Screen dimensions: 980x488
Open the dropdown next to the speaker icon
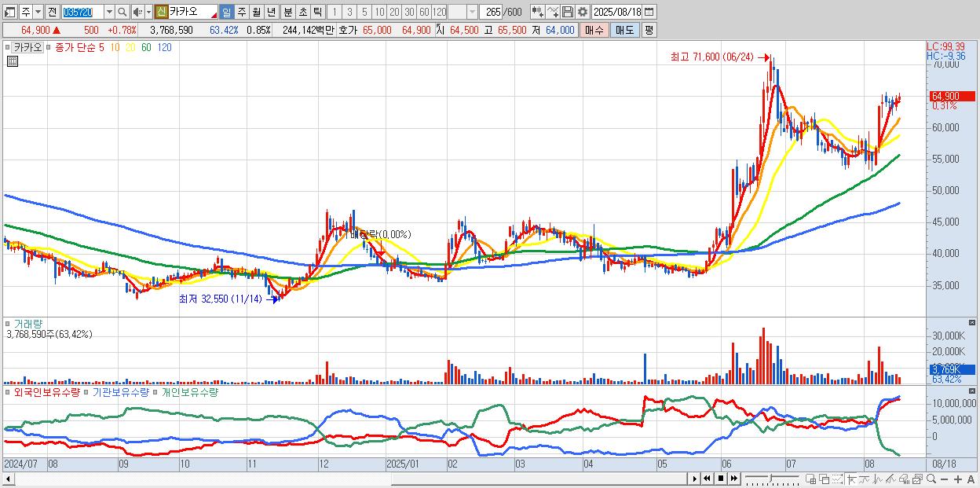[148, 12]
